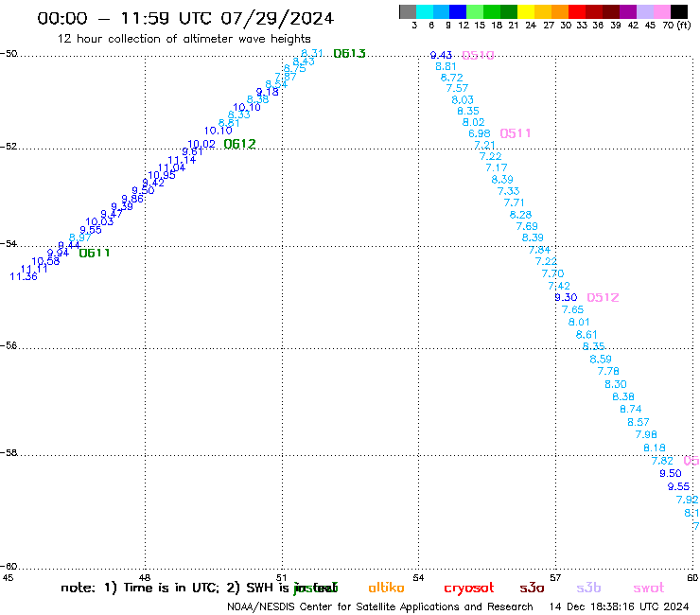Image resolution: width=700 pixels, height=615 pixels.
Task: Click the orange 'altika' satellite legend label
Action: coord(386,588)
